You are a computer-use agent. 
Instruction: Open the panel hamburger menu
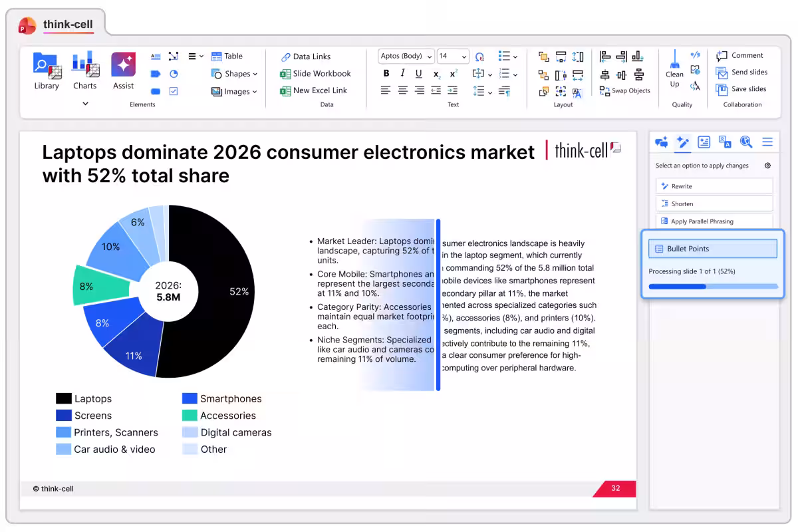(767, 142)
